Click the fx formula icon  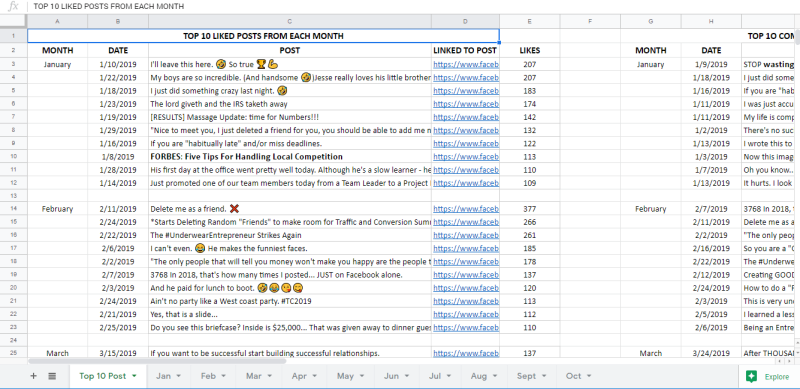coord(14,6)
